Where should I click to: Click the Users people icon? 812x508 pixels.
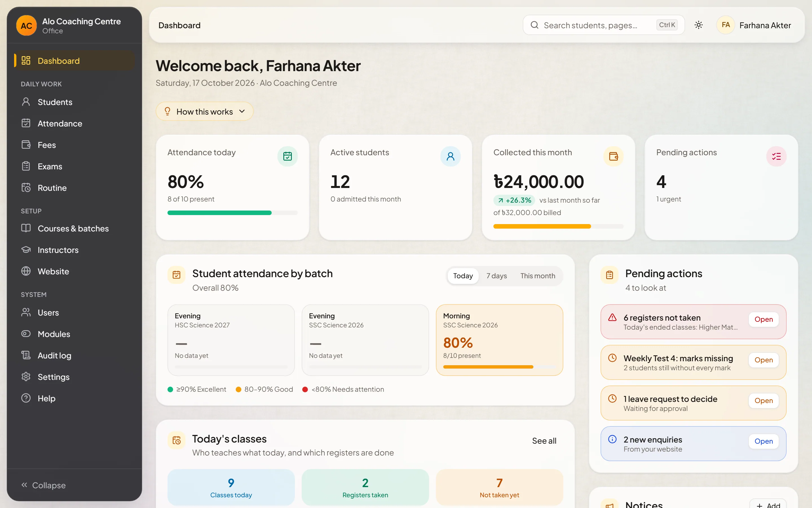(x=26, y=312)
